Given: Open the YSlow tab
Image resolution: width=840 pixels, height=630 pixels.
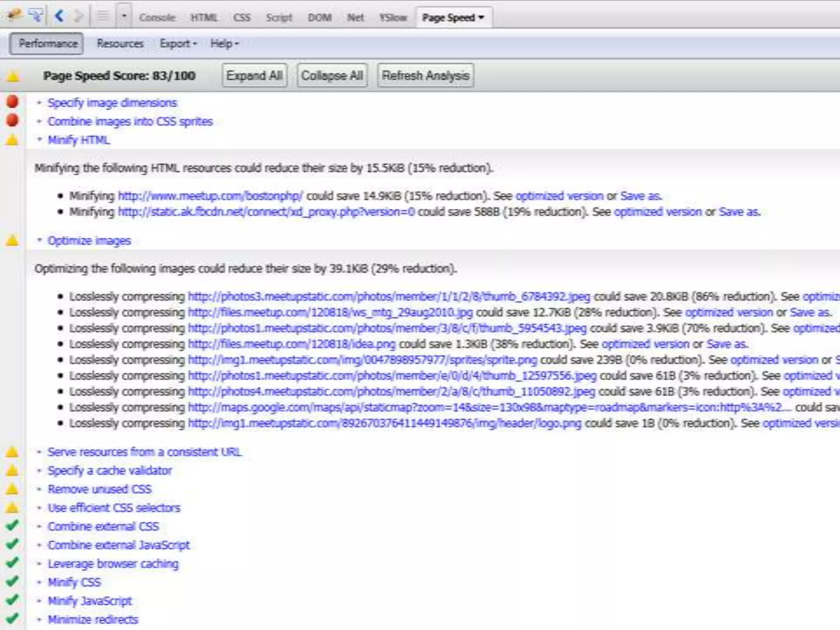Looking at the screenshot, I should coord(393,18).
